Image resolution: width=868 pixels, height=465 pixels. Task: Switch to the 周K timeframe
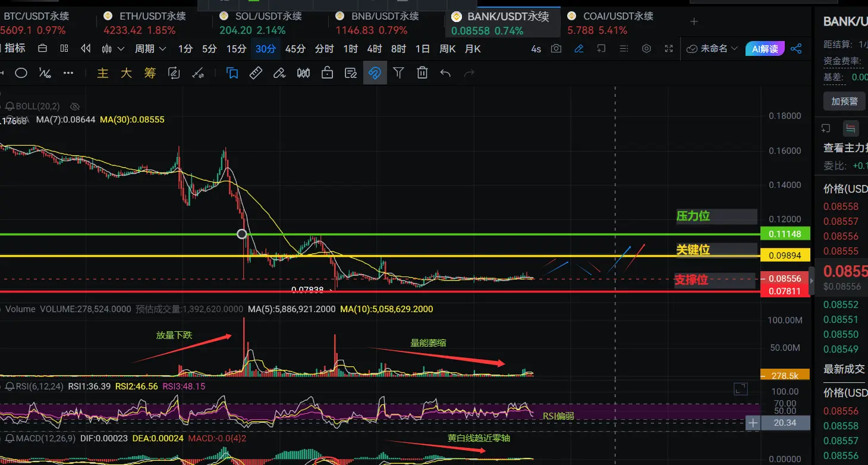(448, 49)
